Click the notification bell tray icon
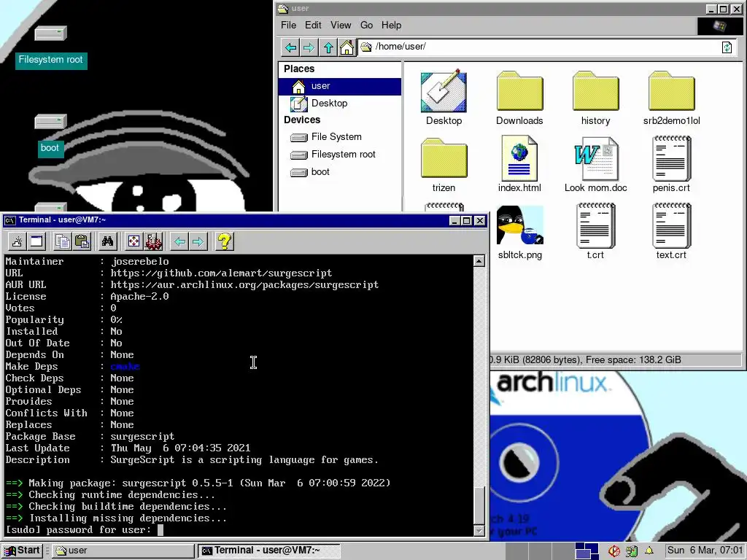 click(x=649, y=551)
